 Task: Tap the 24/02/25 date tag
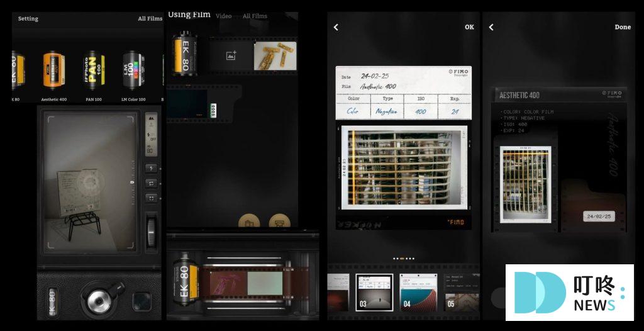pos(599,216)
